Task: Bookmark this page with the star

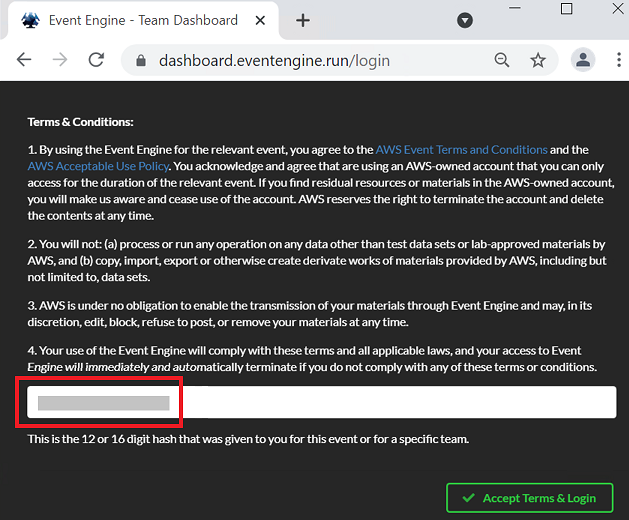Action: coord(538,61)
